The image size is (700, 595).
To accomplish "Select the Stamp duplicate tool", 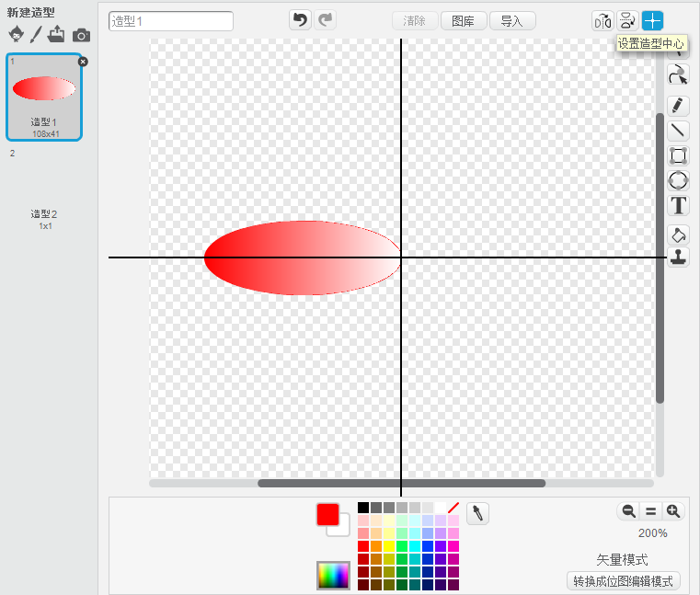I will pos(678,257).
